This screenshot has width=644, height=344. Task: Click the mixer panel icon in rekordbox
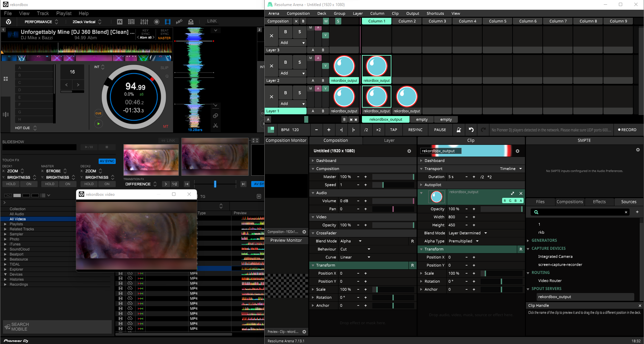[x=144, y=22]
